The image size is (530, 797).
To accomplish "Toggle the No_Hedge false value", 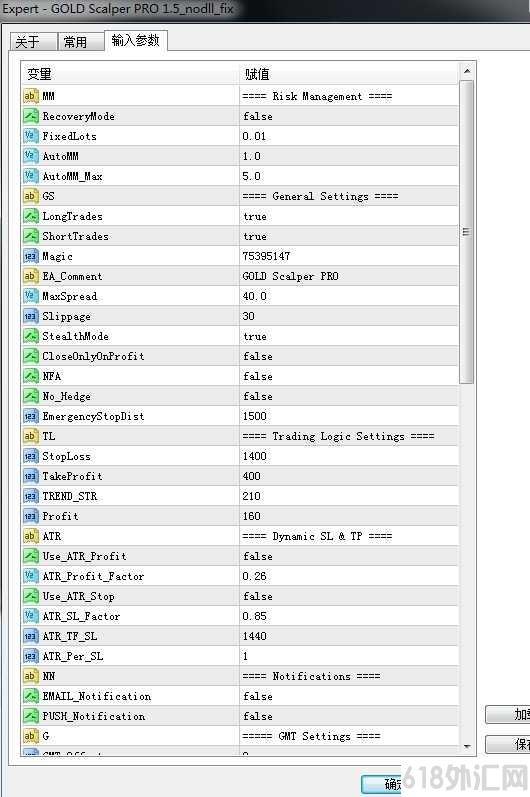I will pyautogui.click(x=349, y=396).
